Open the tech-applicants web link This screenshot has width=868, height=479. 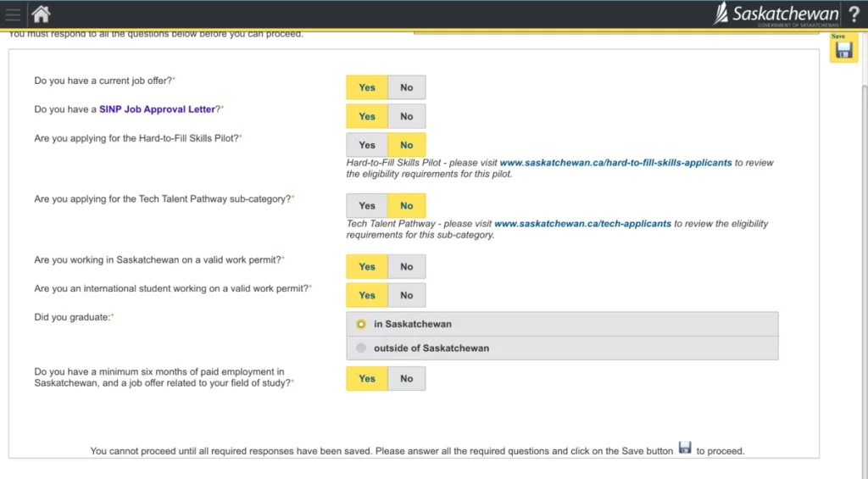pos(582,224)
